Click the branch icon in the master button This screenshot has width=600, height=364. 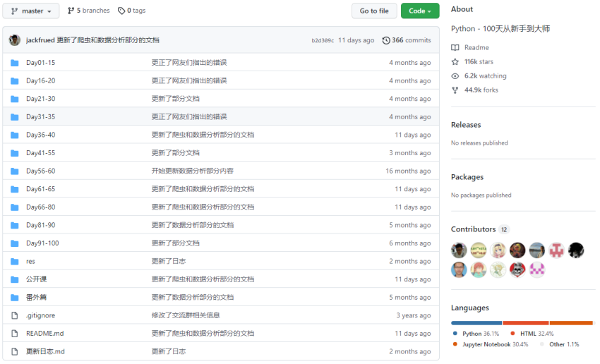(x=15, y=11)
